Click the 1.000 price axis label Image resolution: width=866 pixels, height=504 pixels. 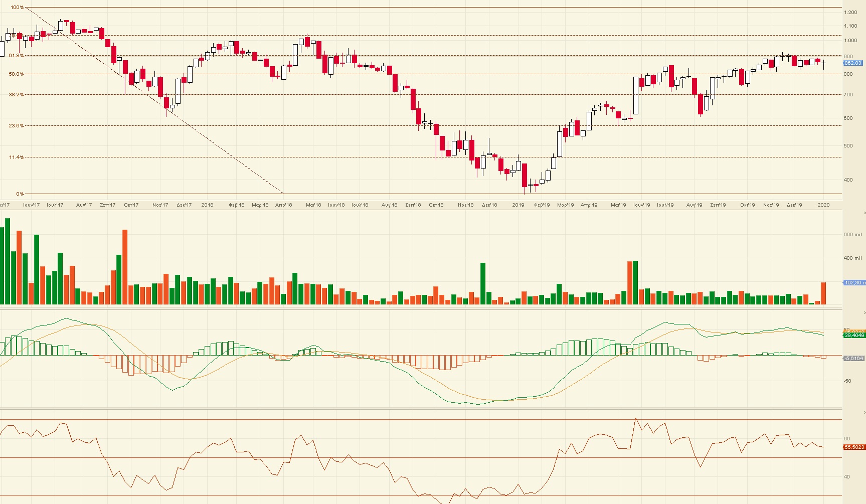tap(850, 41)
